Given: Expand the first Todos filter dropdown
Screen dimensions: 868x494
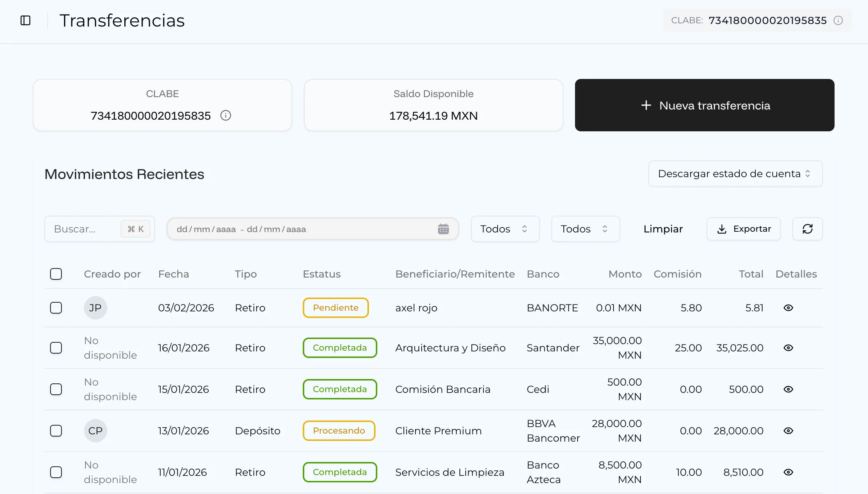Looking at the screenshot, I should [x=505, y=229].
